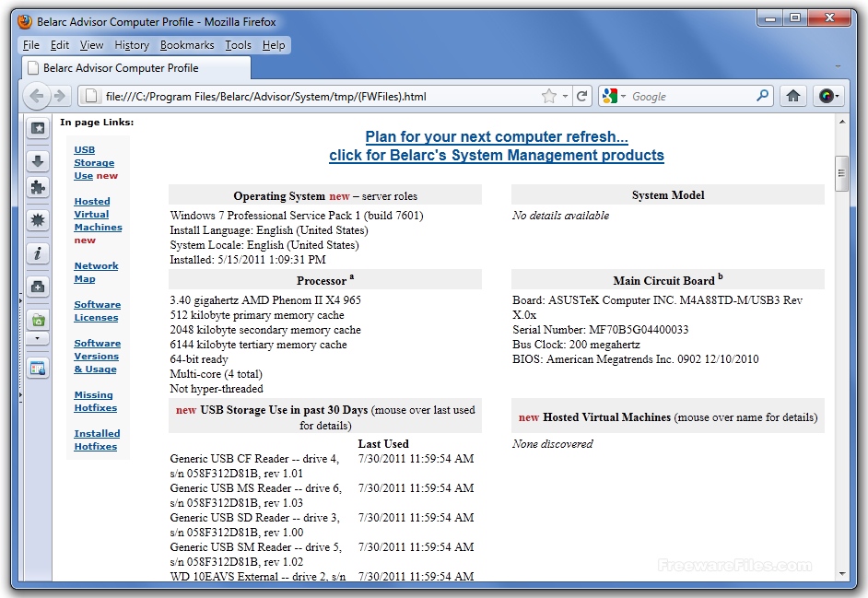Image resolution: width=868 pixels, height=598 pixels.
Task: Click the italic 'i' info sidebar icon
Action: click(x=38, y=253)
